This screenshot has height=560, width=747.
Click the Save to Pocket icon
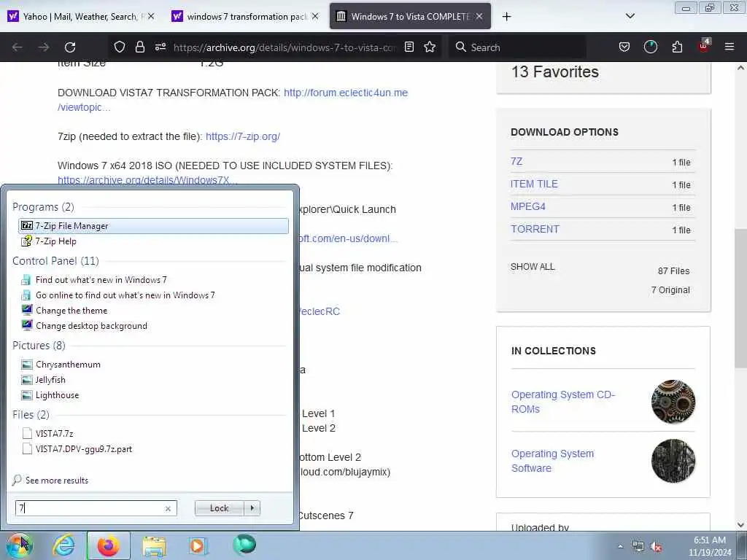[624, 47]
